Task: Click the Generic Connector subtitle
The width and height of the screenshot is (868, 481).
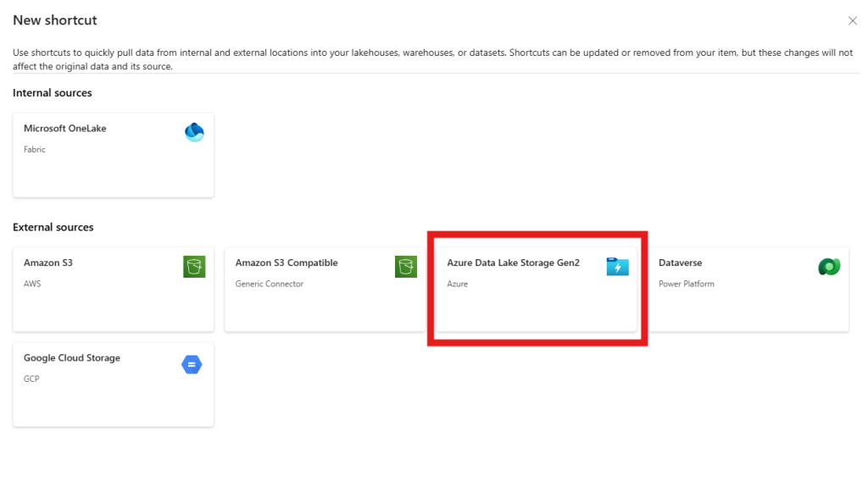Action: pyautogui.click(x=269, y=284)
